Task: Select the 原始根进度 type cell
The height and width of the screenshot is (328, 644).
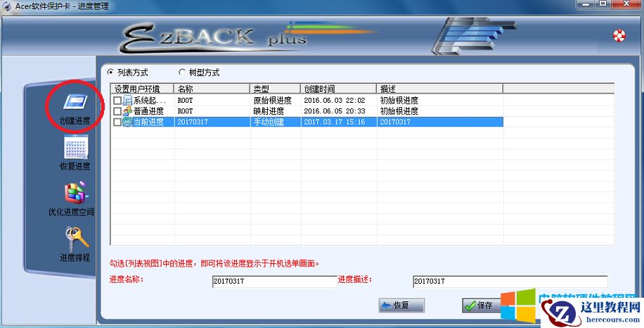Action: tap(272, 100)
